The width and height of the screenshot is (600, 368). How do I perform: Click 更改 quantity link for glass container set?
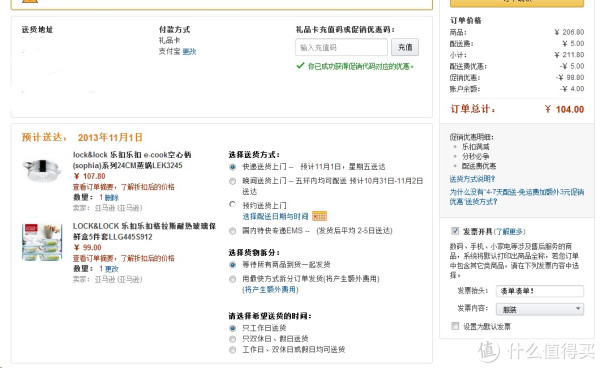click(x=112, y=269)
